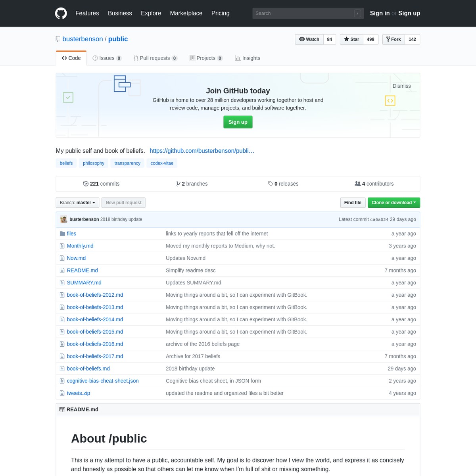This screenshot has height=476, width=476.
Task: Fork the repository
Action: [x=393, y=39]
